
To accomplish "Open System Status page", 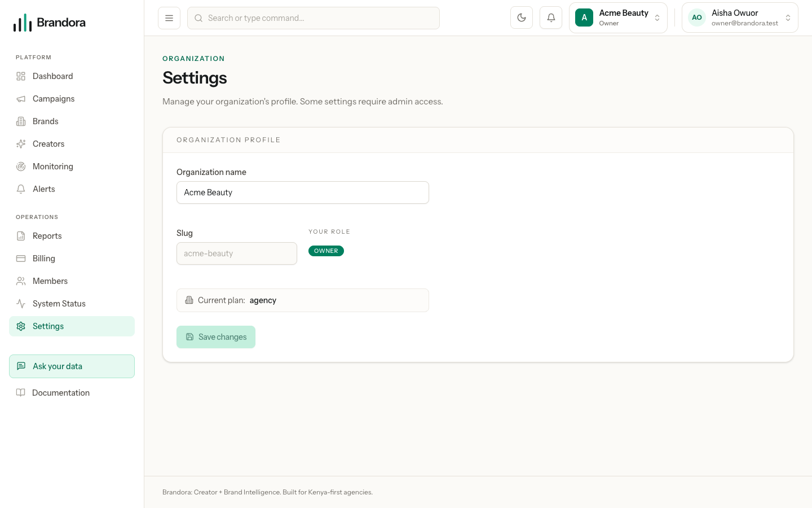I will pos(72,304).
